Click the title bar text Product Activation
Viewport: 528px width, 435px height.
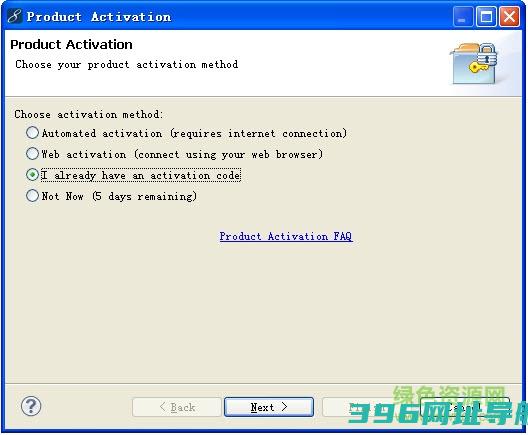pos(99,16)
